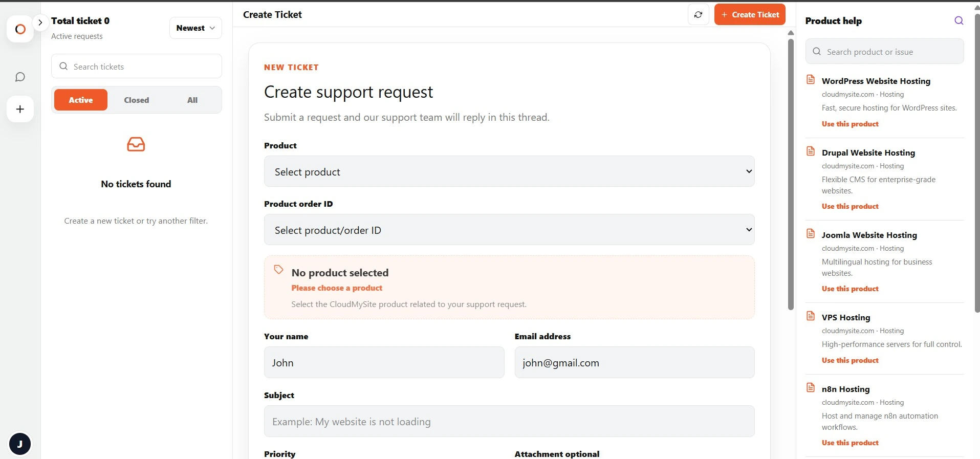Screen dimensions: 980x459
Task: Click 'Fast, secure hosting for WordPress sites.' text
Action: pyautogui.click(x=889, y=108)
